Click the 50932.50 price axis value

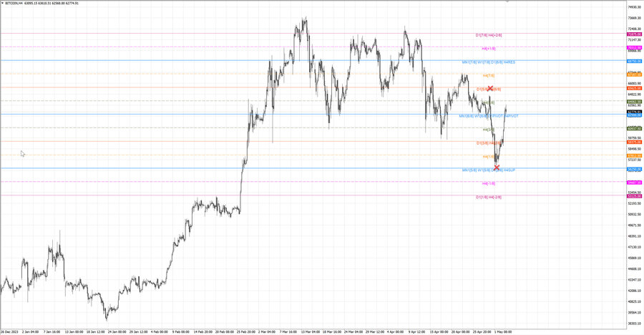point(635,214)
